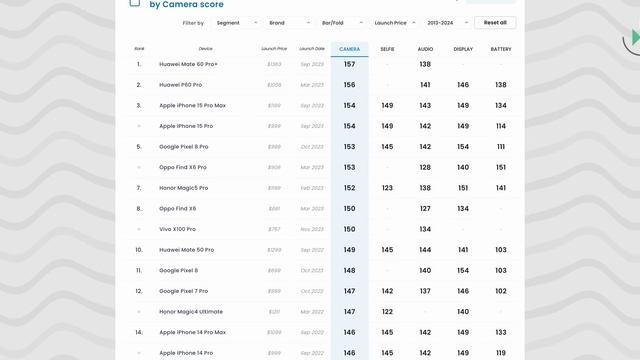Select the BATTERY score column tab
The image size is (640, 360).
click(501, 49)
